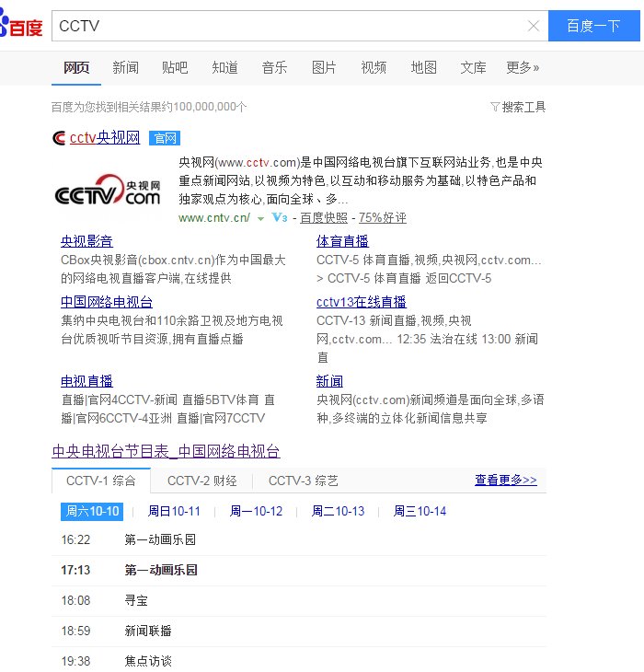The width and height of the screenshot is (644, 672).
Task: Click the result count text 约100,000,000个
Action: 204,107
